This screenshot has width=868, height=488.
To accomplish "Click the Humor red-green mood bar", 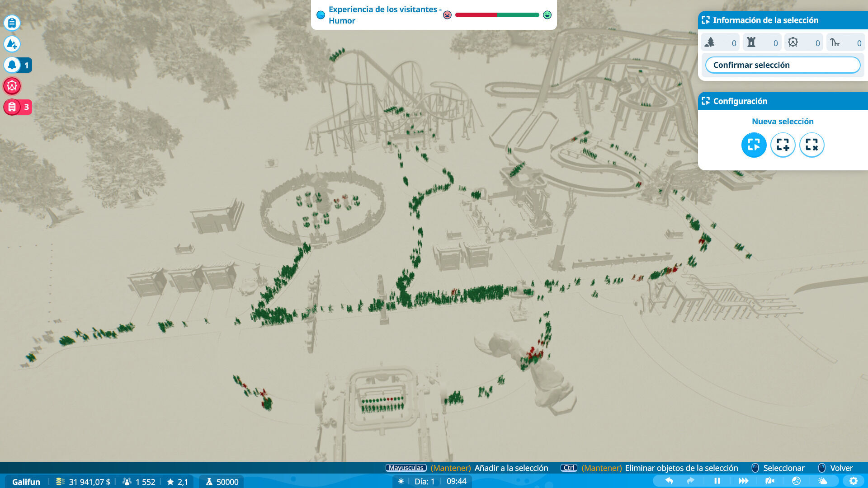I will pyautogui.click(x=497, y=15).
